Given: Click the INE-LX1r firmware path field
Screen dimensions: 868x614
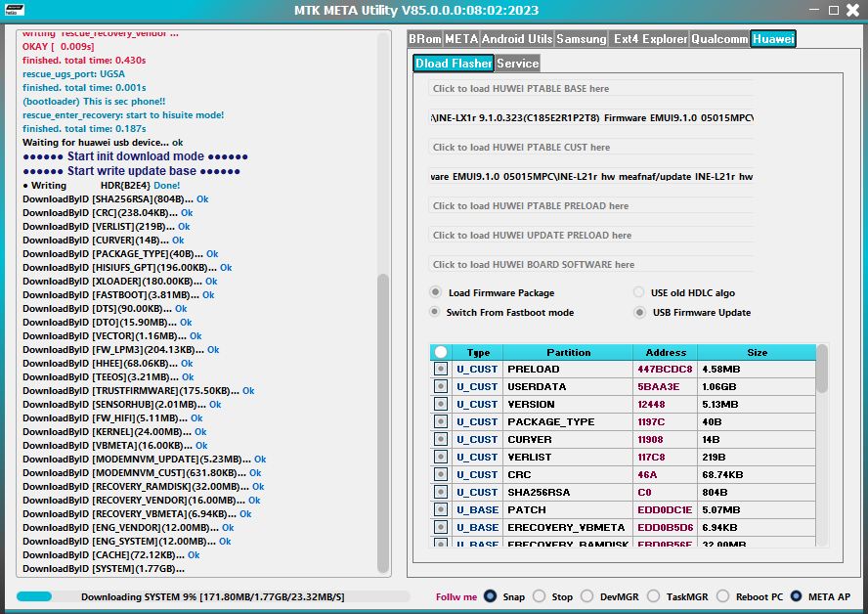Looking at the screenshot, I should click(x=591, y=118).
